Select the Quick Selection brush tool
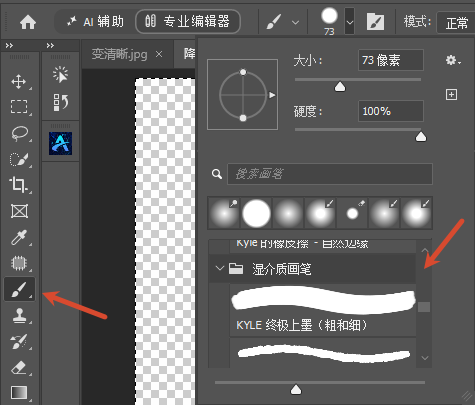 [19, 159]
